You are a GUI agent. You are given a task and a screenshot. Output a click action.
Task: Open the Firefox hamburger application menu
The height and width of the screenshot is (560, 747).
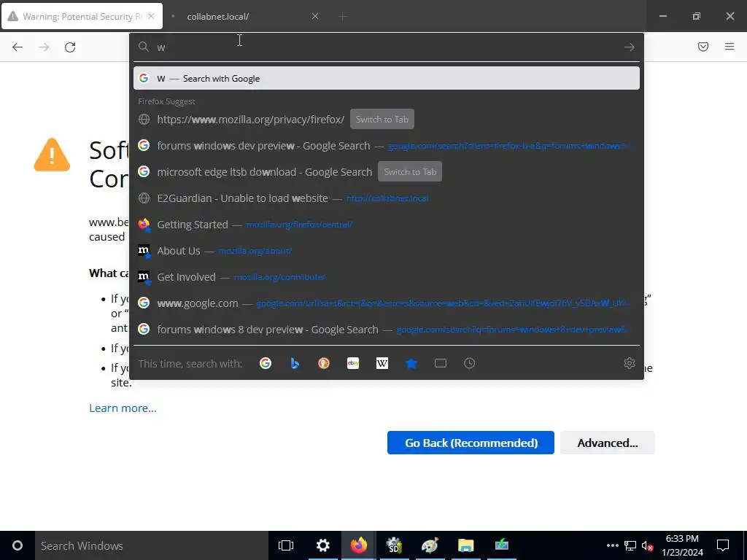click(729, 47)
